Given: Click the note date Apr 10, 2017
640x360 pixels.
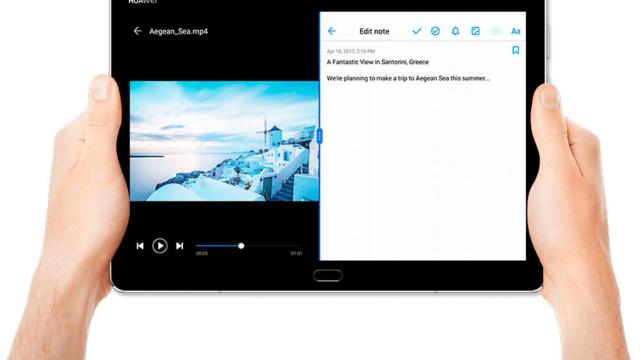Looking at the screenshot, I should click(351, 51).
